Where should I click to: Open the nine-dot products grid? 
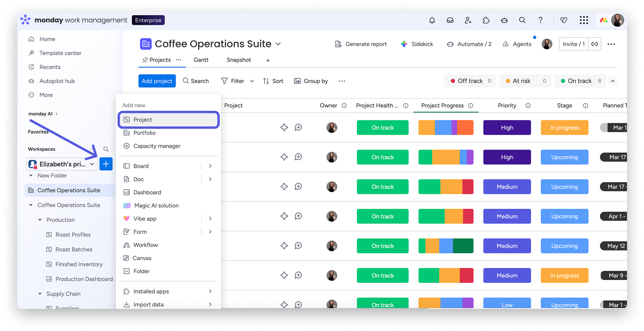click(584, 20)
